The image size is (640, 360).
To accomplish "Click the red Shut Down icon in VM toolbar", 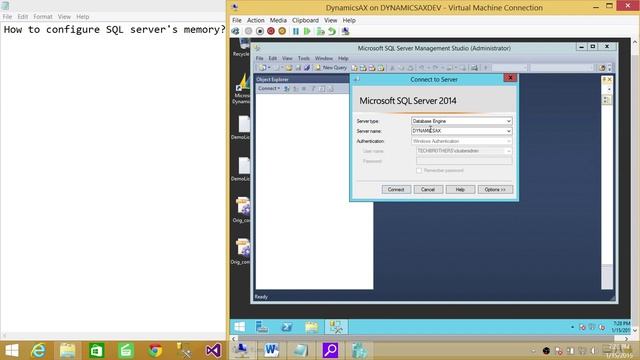I will pyautogui.click(x=271, y=31).
